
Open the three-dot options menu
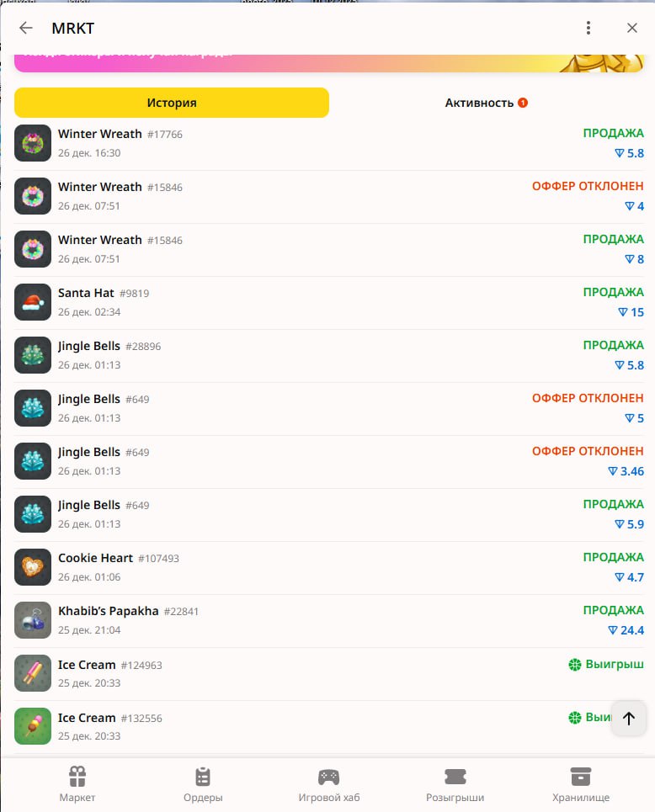tap(588, 28)
